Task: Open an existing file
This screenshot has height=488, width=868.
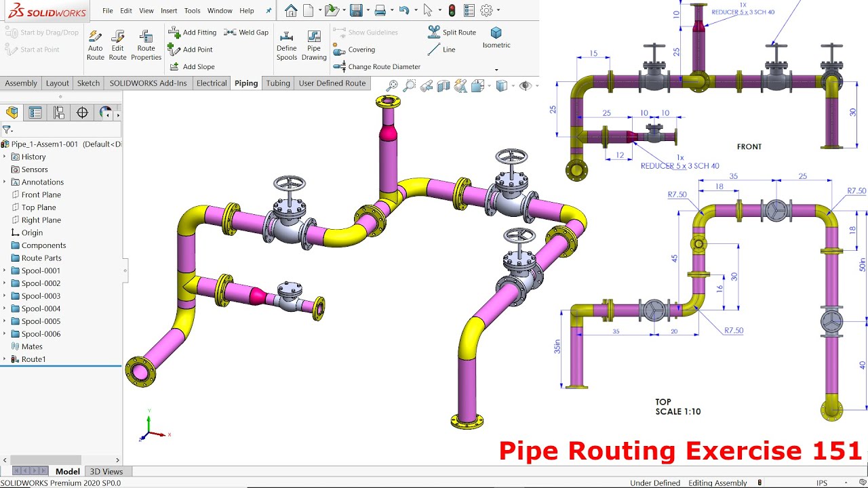Action: tap(331, 10)
